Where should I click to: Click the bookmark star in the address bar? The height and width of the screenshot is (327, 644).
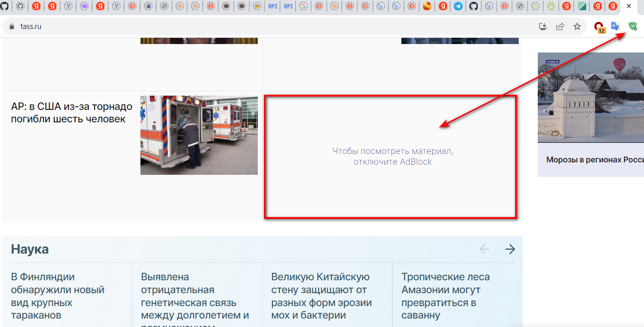(576, 26)
